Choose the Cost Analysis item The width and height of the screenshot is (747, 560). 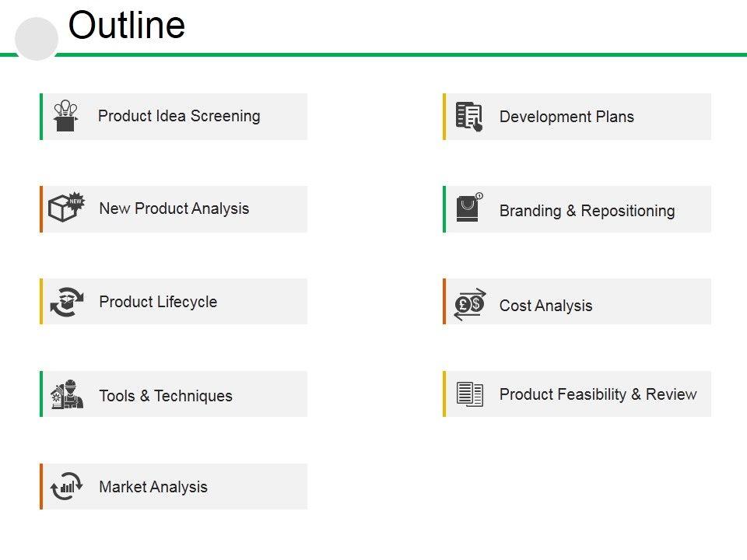tap(545, 306)
